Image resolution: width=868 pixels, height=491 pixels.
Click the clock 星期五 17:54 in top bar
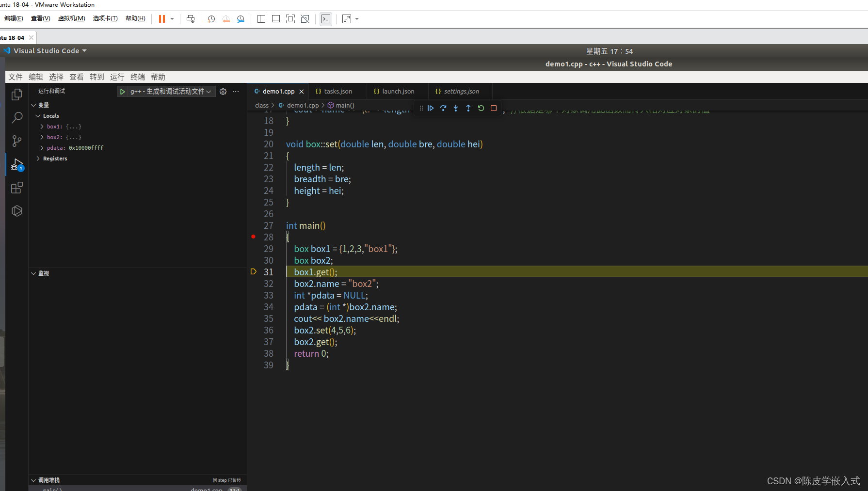(x=610, y=51)
